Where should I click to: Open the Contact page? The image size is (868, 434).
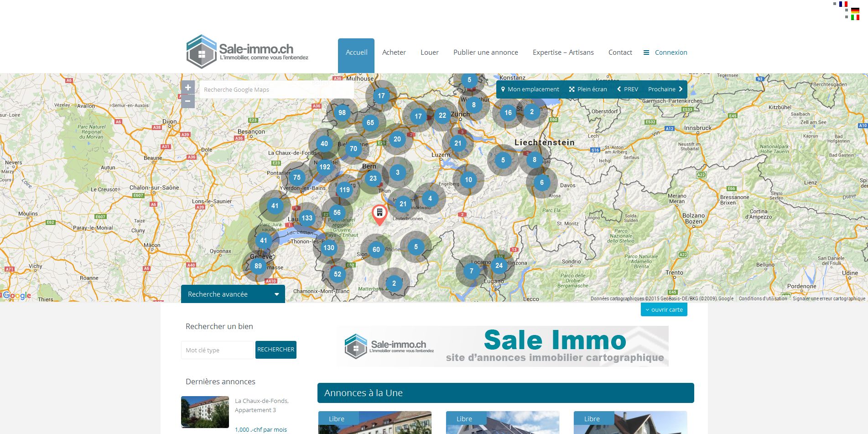(x=620, y=52)
